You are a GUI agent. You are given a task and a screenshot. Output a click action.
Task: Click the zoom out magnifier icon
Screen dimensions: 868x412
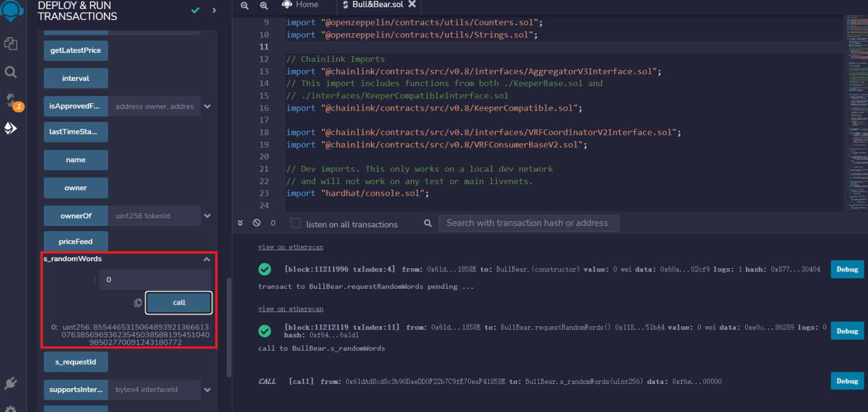pos(244,5)
